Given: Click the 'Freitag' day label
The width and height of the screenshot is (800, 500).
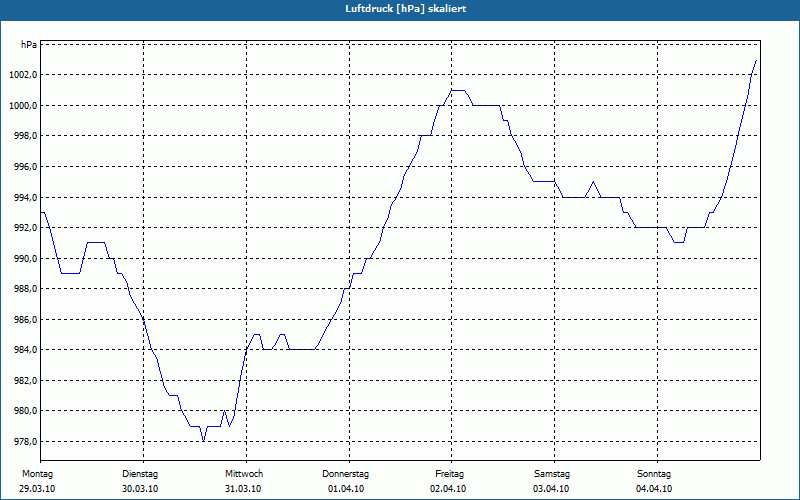Looking at the screenshot, I should coord(449,474).
